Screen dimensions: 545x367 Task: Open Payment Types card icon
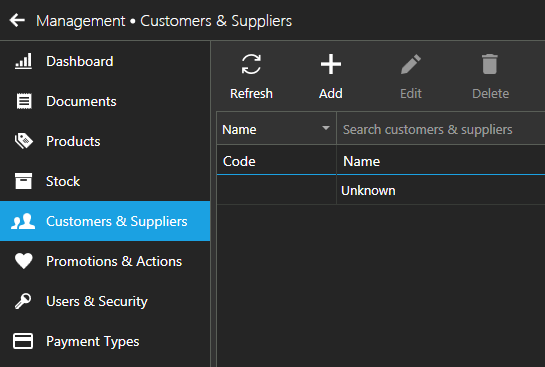(x=23, y=341)
